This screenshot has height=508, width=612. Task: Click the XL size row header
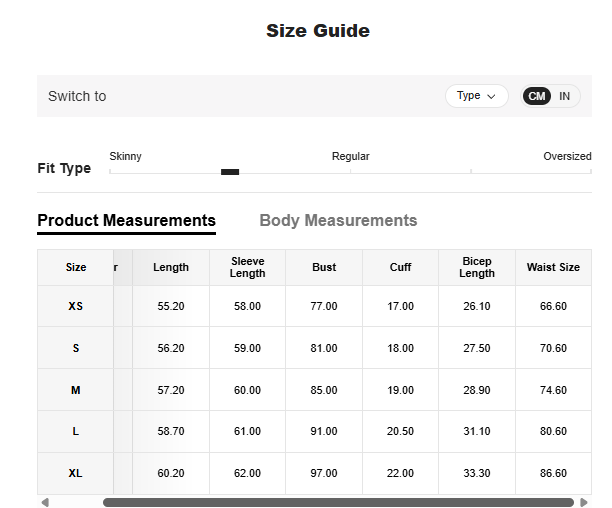pyautogui.click(x=76, y=473)
